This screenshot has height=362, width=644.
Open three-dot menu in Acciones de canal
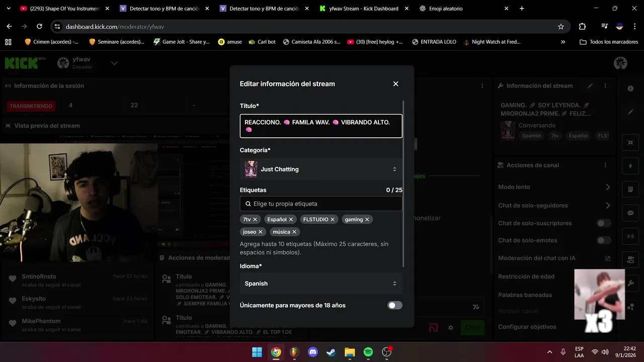(605, 165)
